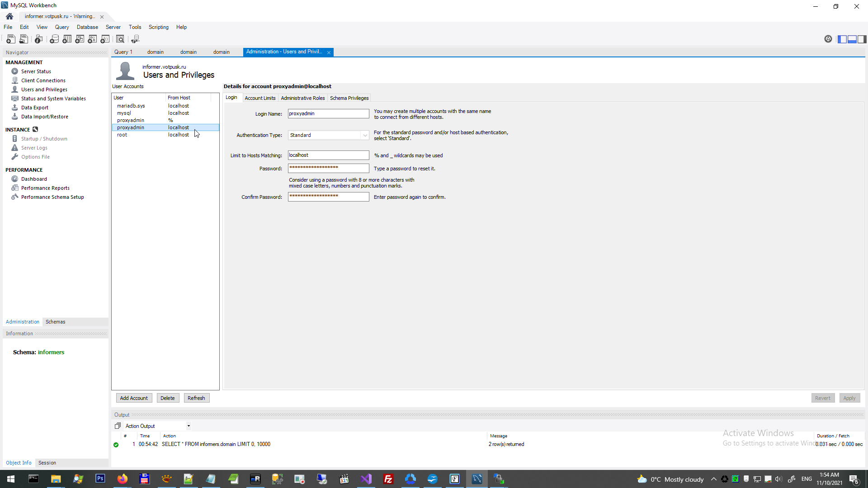Screen dimensions: 868x488
Task: Create a new SQL tab
Action: (x=11, y=39)
